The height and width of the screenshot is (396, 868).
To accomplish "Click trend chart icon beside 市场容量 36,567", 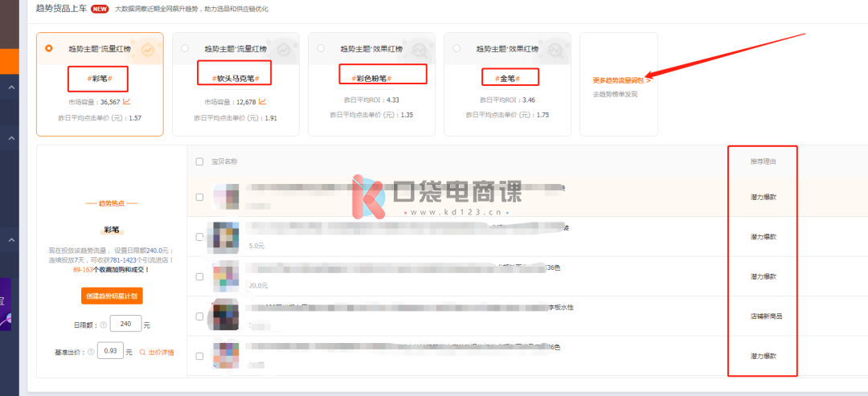I will (x=127, y=102).
